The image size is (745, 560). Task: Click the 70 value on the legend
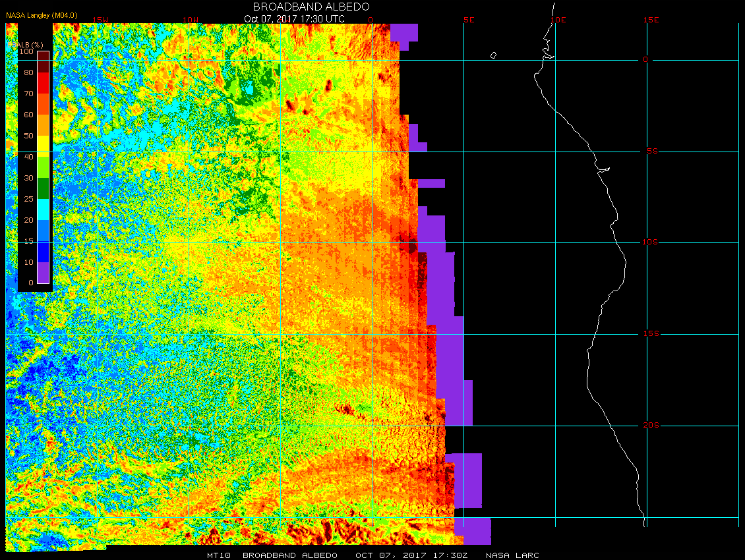[29, 94]
